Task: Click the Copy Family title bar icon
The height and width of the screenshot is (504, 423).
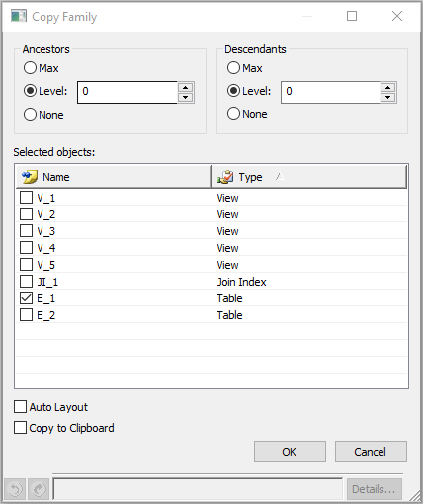Action: (x=19, y=16)
